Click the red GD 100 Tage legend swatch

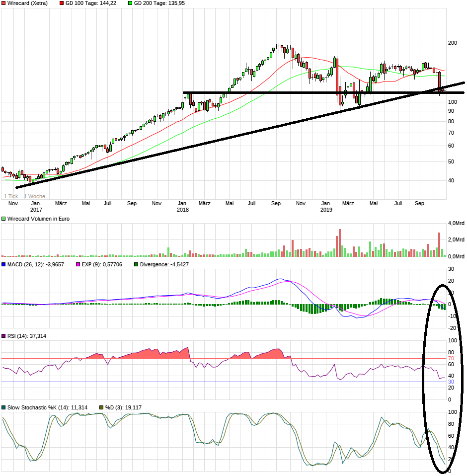[62, 3]
